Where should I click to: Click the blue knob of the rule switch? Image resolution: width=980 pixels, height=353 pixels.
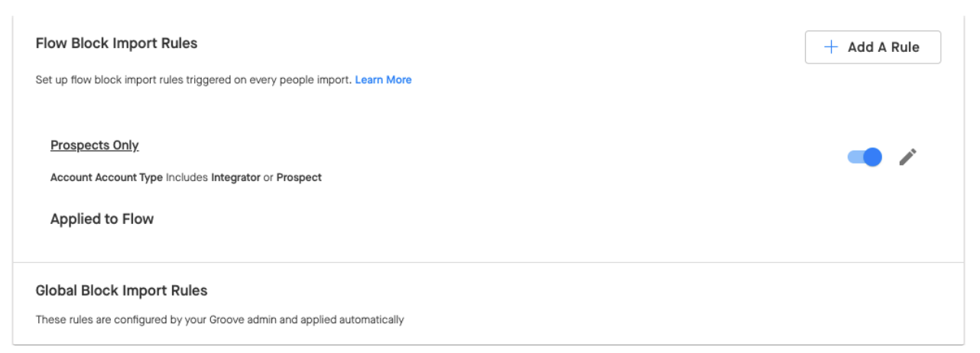click(x=872, y=157)
